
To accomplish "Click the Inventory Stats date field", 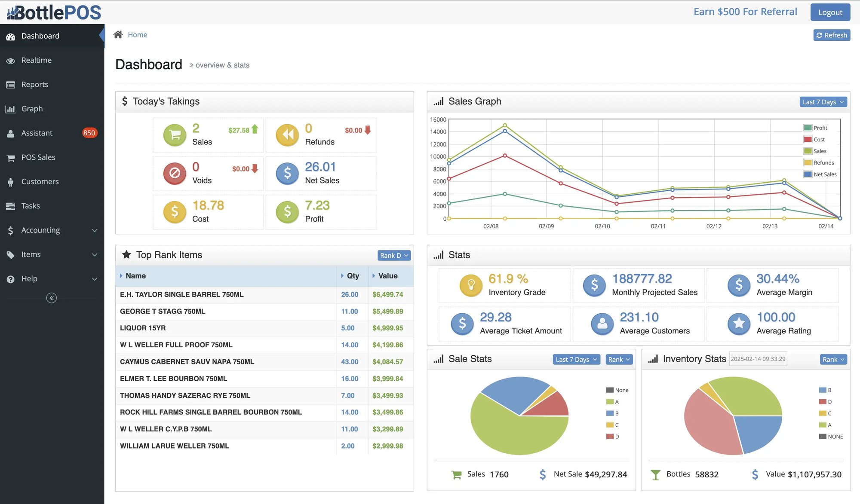I will pyautogui.click(x=758, y=358).
